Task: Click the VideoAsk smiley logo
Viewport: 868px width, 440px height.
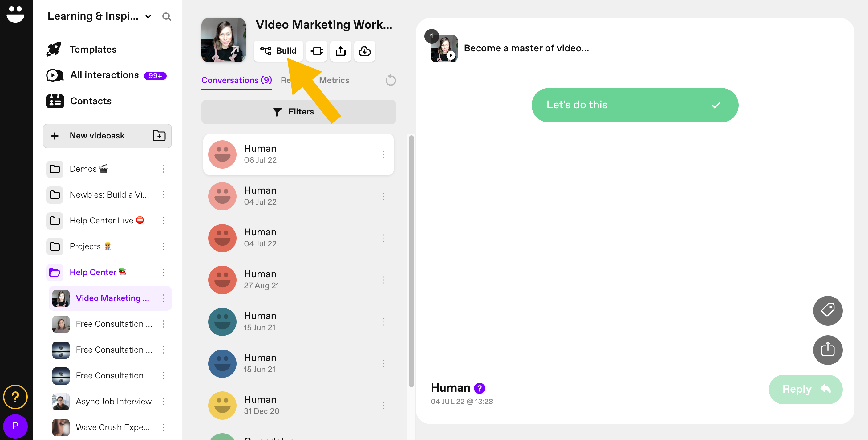Action: click(15, 15)
